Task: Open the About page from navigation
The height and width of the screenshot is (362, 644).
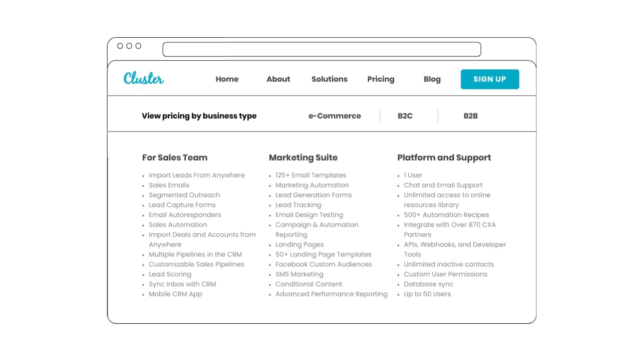Action: (278, 79)
